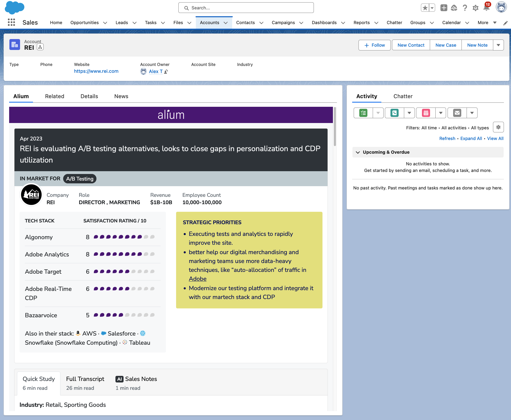This screenshot has width=511, height=420.
Task: Open the Full Transcript tab
Action: click(85, 383)
